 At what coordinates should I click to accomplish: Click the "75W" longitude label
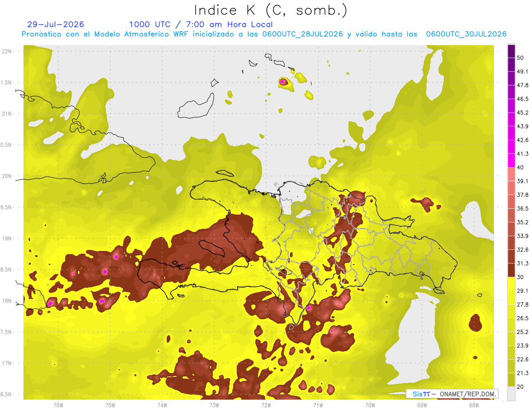(x=110, y=404)
